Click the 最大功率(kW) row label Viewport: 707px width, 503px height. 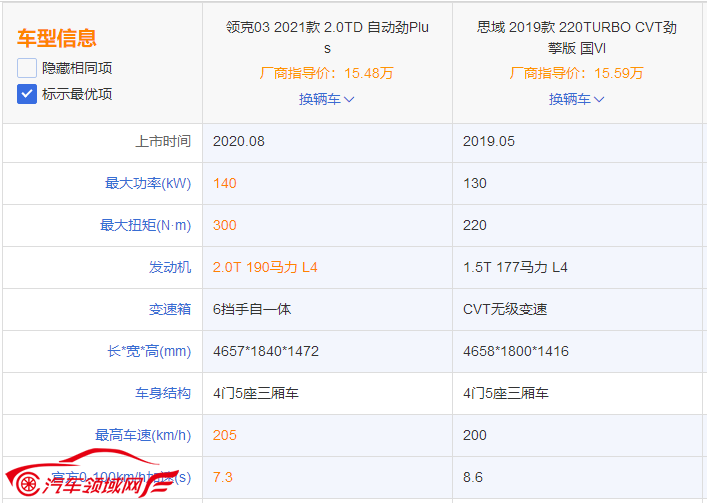tap(148, 183)
